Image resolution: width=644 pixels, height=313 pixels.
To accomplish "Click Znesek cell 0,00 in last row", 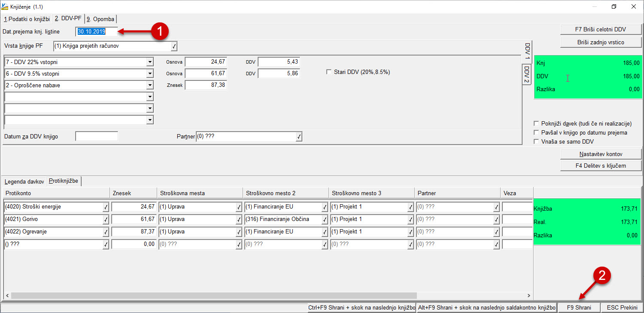I will click(x=134, y=244).
